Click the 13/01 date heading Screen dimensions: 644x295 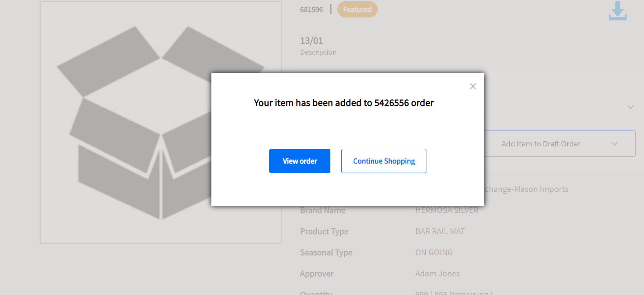pyautogui.click(x=311, y=40)
